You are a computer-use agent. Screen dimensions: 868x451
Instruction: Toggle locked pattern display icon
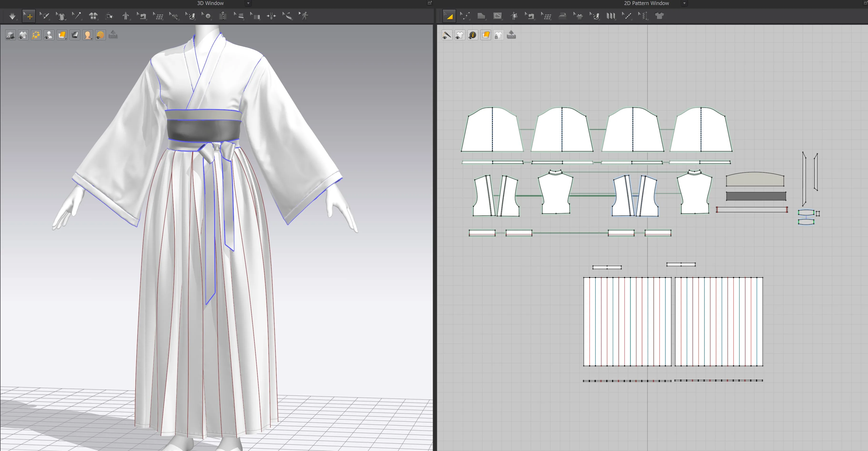tap(498, 35)
